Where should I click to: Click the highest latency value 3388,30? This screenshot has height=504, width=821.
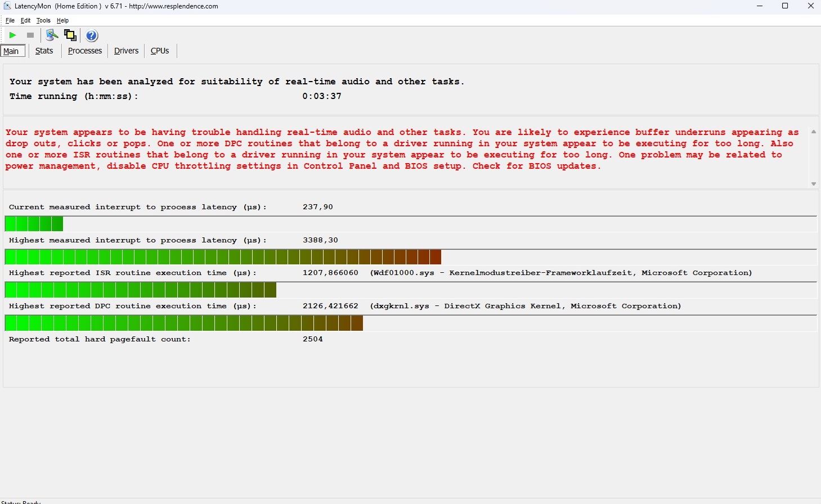[x=320, y=240]
